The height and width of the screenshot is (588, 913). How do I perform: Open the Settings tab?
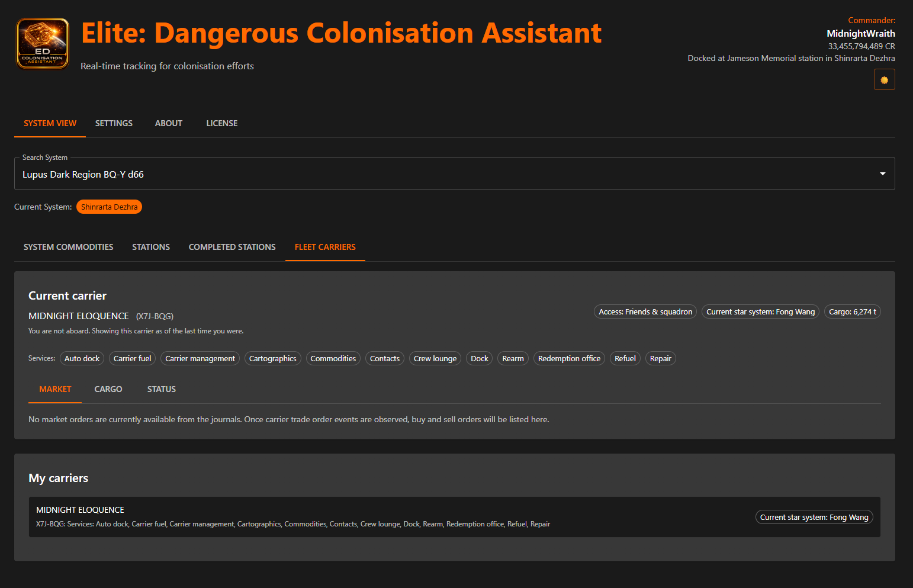114,123
